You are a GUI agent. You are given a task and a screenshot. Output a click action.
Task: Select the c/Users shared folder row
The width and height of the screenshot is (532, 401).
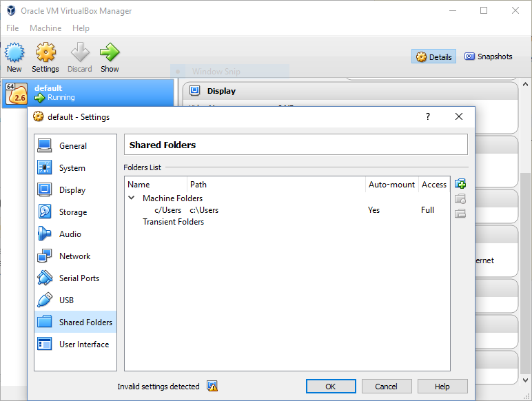click(287, 210)
